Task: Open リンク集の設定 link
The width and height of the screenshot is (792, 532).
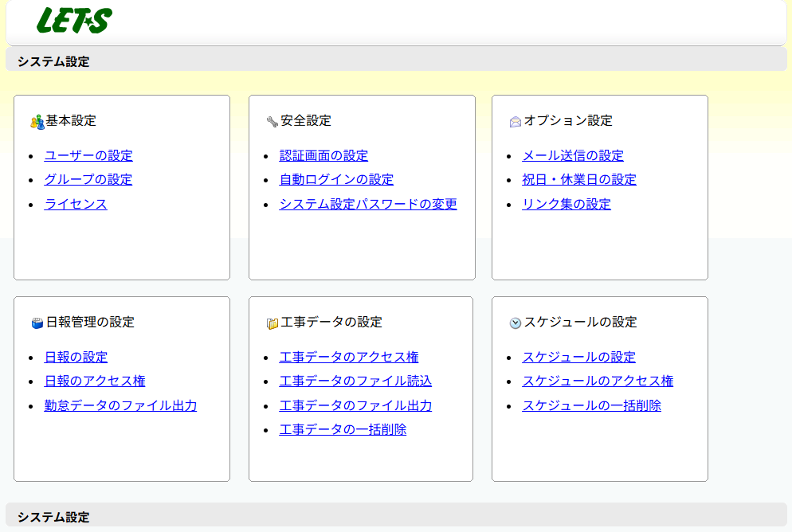Action: coord(567,205)
